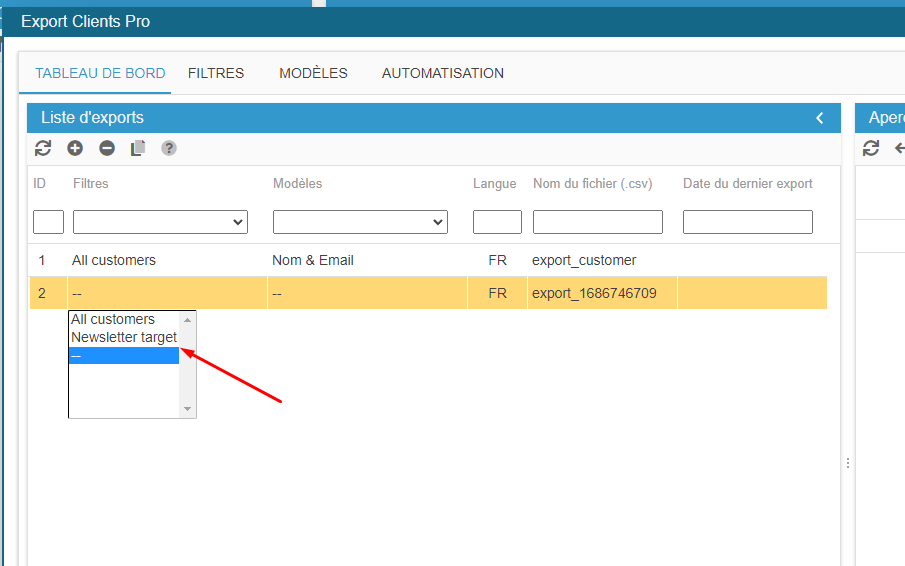Collapse the Liste d'exports panel
The height and width of the screenshot is (566, 905).
pos(820,118)
